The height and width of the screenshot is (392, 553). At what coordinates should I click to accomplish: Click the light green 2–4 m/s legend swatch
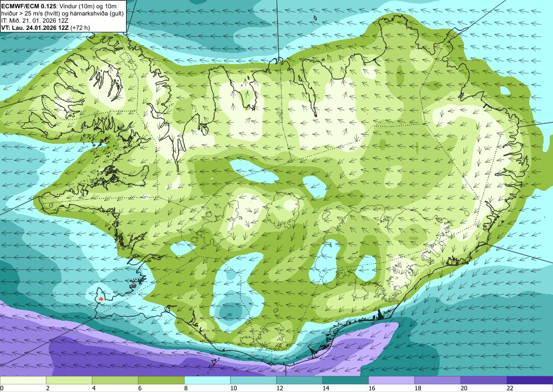coord(69,380)
